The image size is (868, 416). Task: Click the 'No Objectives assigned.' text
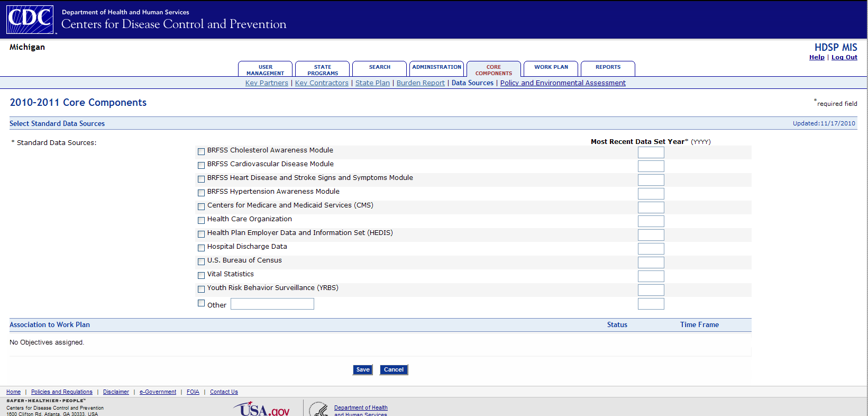click(47, 342)
